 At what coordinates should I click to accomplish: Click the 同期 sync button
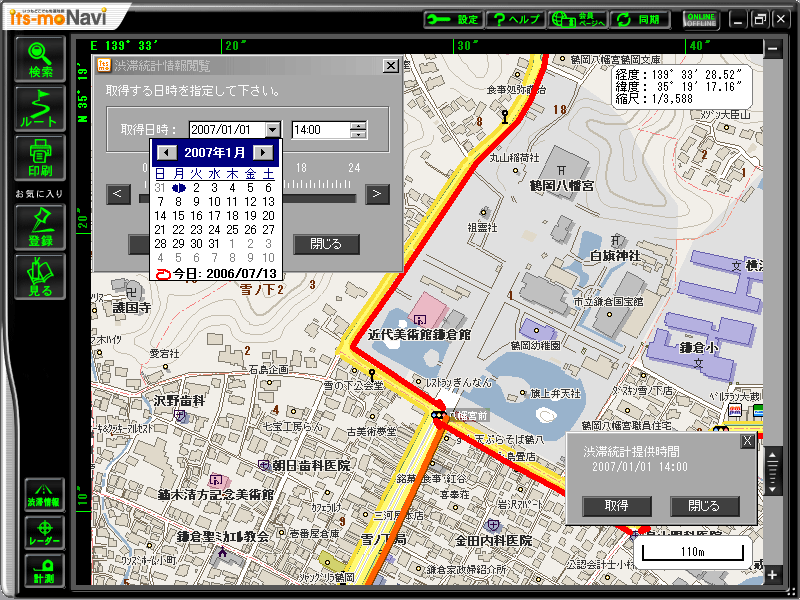coord(640,19)
